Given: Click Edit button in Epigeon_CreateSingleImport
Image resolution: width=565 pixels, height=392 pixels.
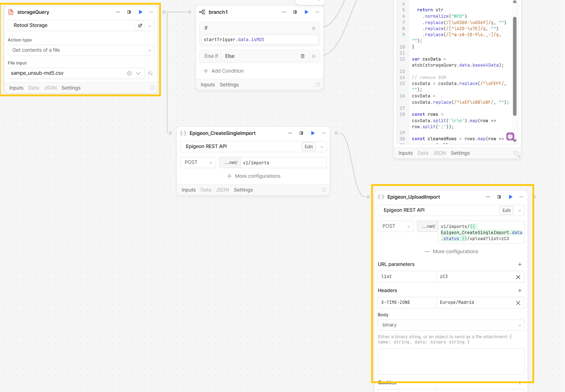Looking at the screenshot, I should (x=309, y=147).
